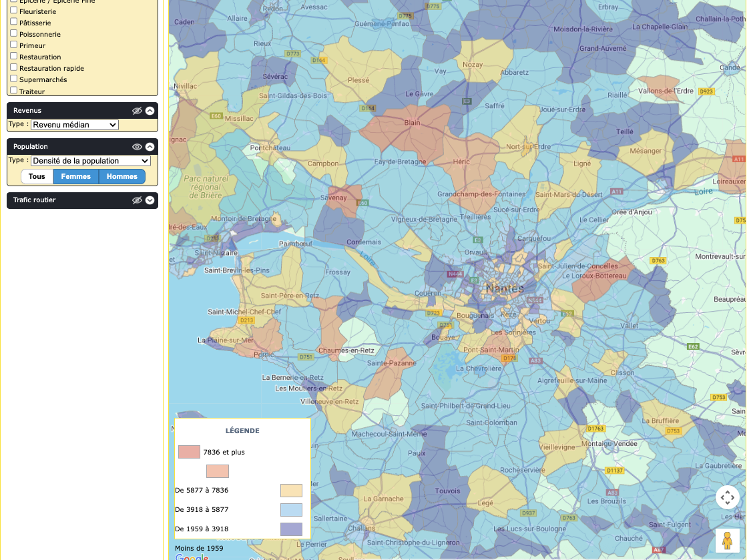The width and height of the screenshot is (747, 560).
Task: Click the Challans label on map
Action: pyautogui.click(x=362, y=528)
